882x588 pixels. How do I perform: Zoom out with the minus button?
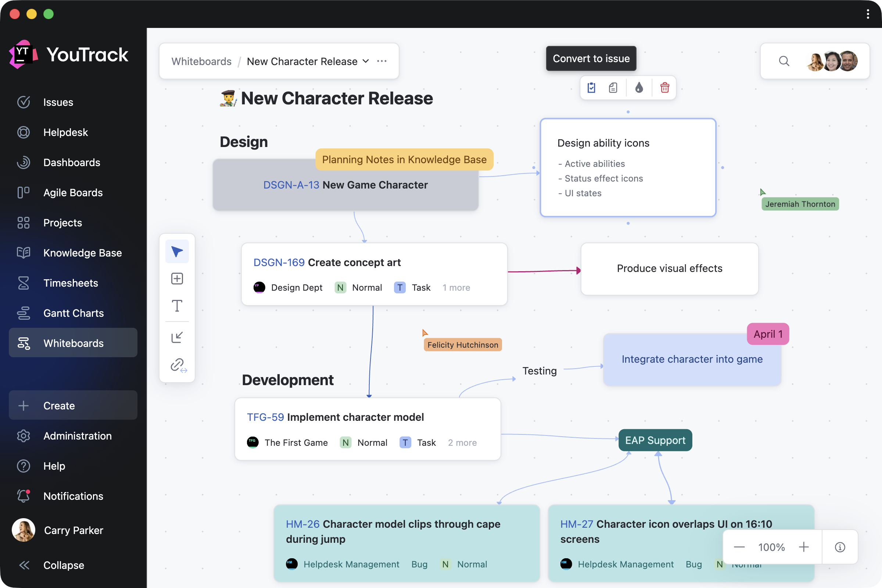click(739, 547)
